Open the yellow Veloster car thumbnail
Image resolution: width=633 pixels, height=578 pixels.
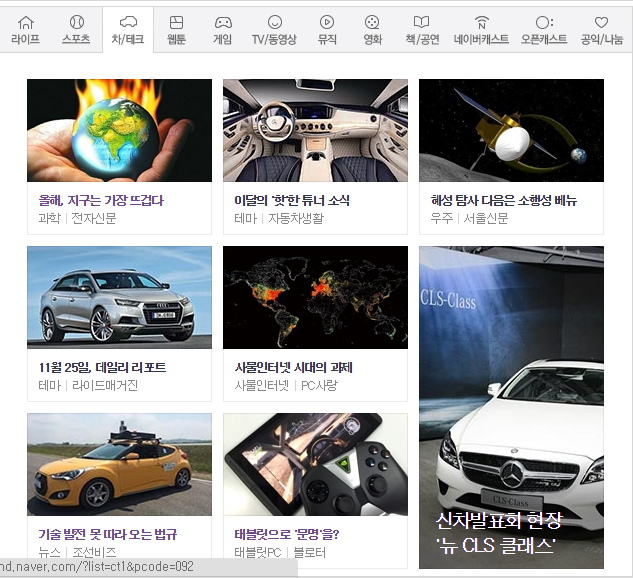[x=119, y=465]
